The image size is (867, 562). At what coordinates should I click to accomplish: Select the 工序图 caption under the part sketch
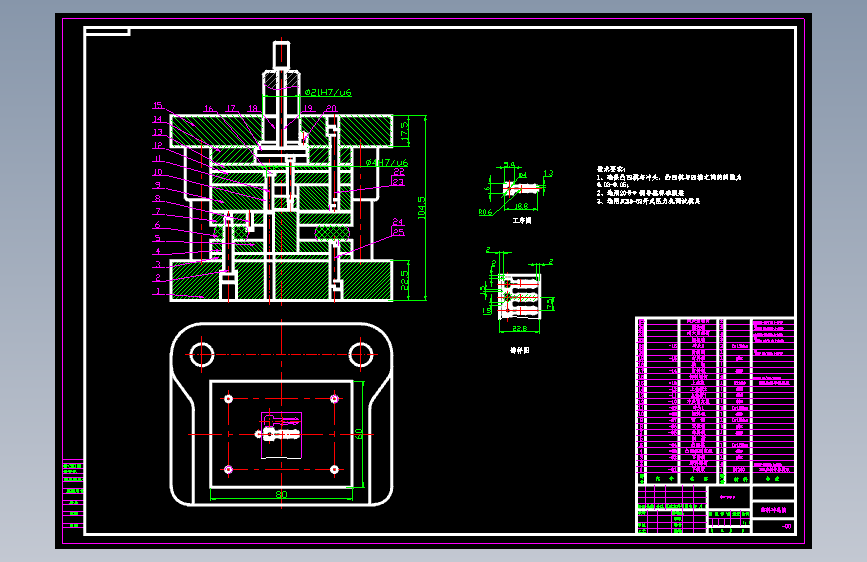521,220
